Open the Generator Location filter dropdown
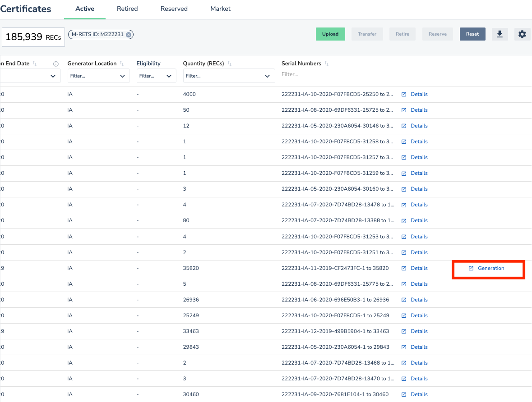This screenshot has height=402, width=532. (x=98, y=76)
